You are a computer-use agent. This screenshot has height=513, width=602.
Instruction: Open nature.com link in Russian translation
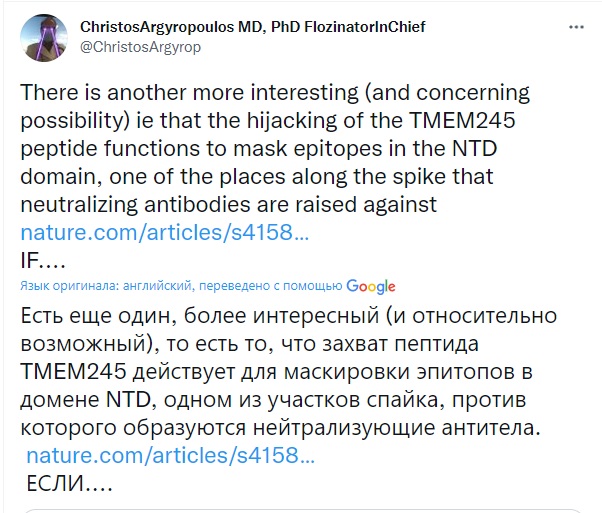[170, 456]
